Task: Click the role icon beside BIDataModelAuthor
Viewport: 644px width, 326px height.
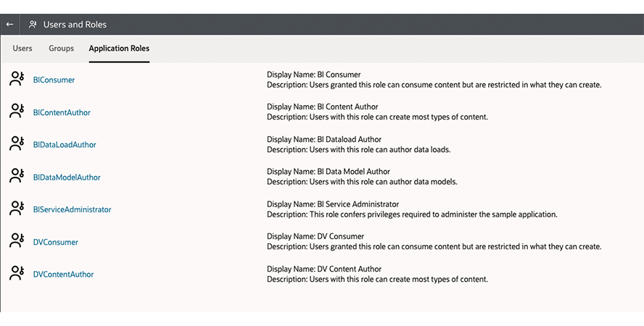Action: 17,177
